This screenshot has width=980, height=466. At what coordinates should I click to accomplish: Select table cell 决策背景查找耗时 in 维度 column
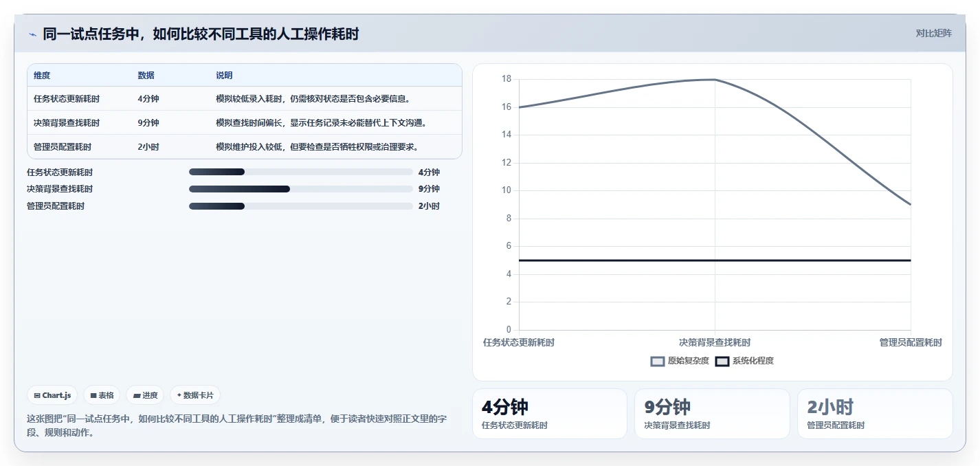click(x=67, y=123)
